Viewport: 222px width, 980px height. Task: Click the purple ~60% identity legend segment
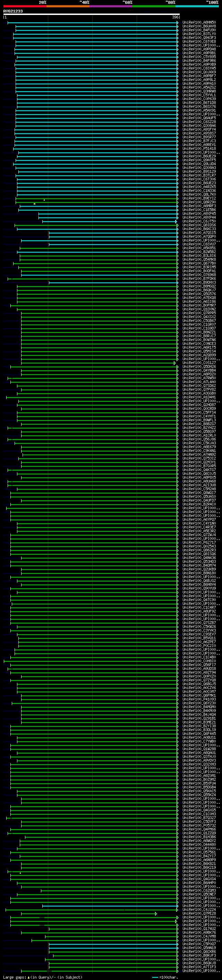tap(111, 6)
